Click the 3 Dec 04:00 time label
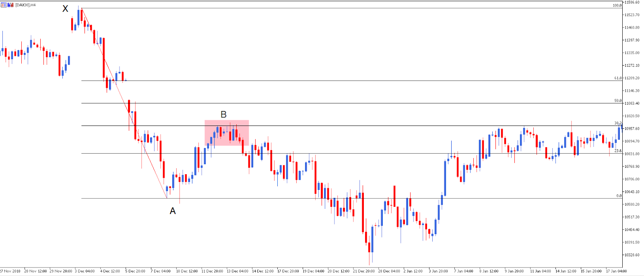 click(85, 271)
